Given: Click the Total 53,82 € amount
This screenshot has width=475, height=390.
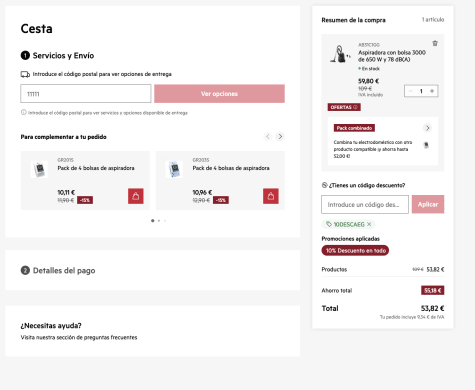Looking at the screenshot, I should [x=432, y=308].
